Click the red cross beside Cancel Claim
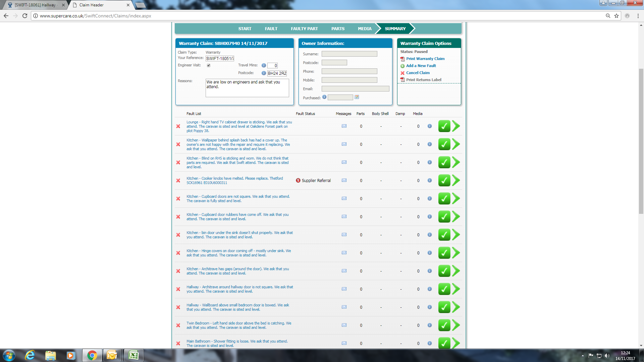This screenshot has height=362, width=644. (x=402, y=73)
